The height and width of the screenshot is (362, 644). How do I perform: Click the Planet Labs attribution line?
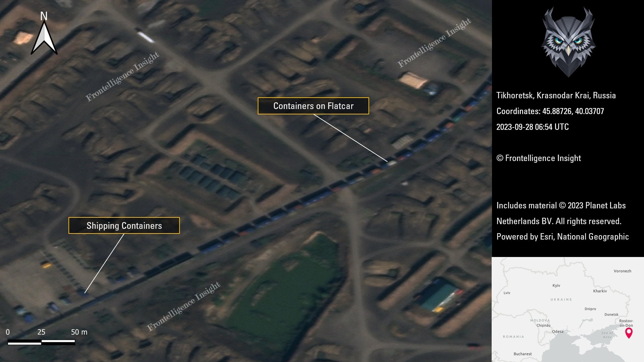click(561, 205)
